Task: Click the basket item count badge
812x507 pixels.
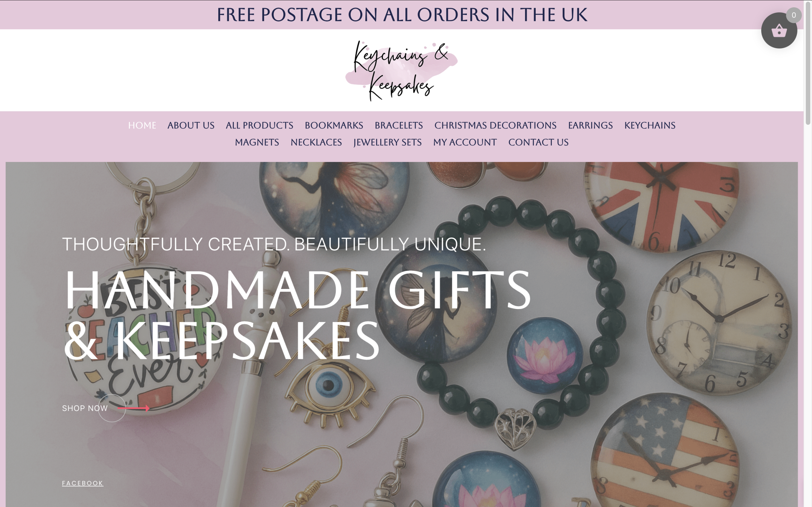Action: coord(794,15)
